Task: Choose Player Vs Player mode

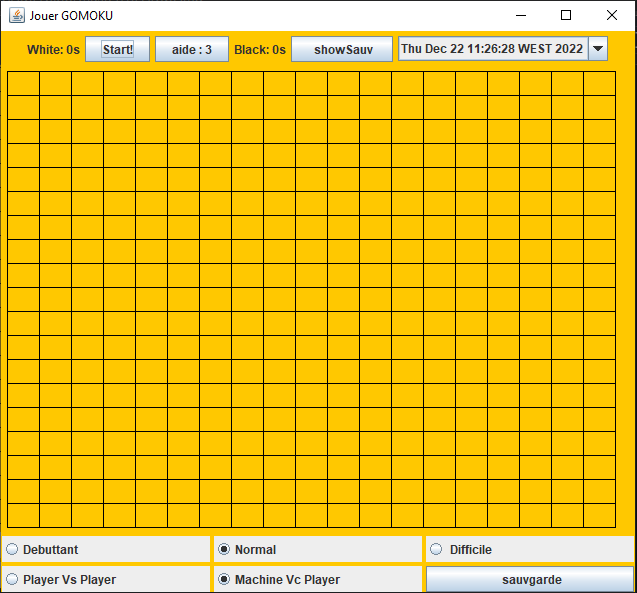Action: tap(106, 579)
